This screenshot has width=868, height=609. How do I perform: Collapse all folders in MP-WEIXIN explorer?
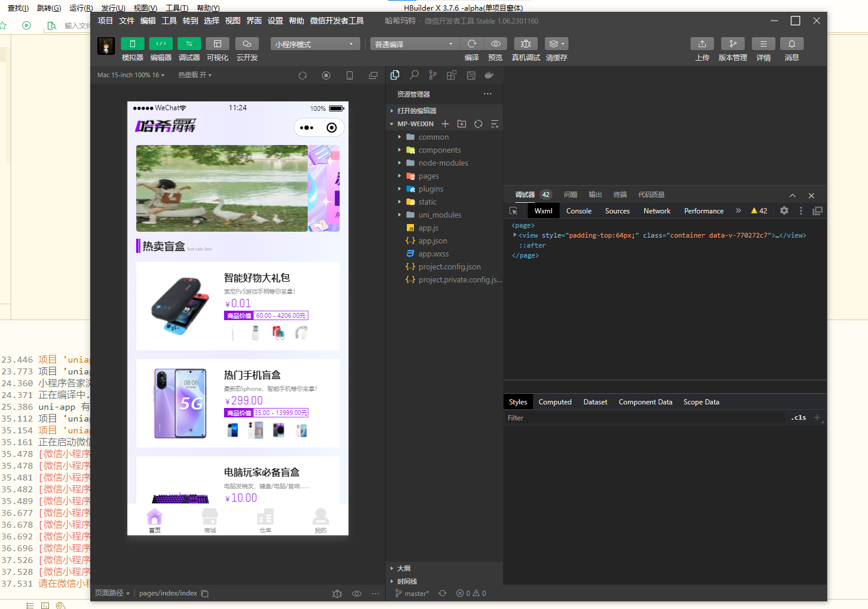click(495, 124)
